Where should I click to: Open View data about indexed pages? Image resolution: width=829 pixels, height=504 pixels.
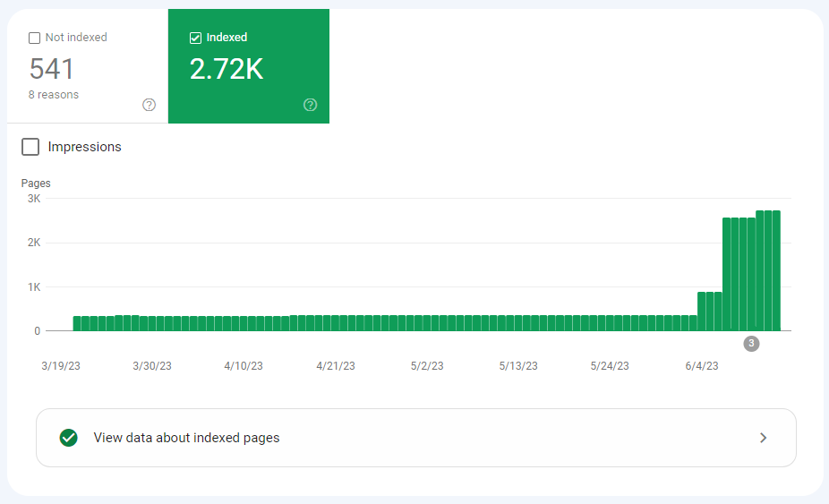click(416, 438)
